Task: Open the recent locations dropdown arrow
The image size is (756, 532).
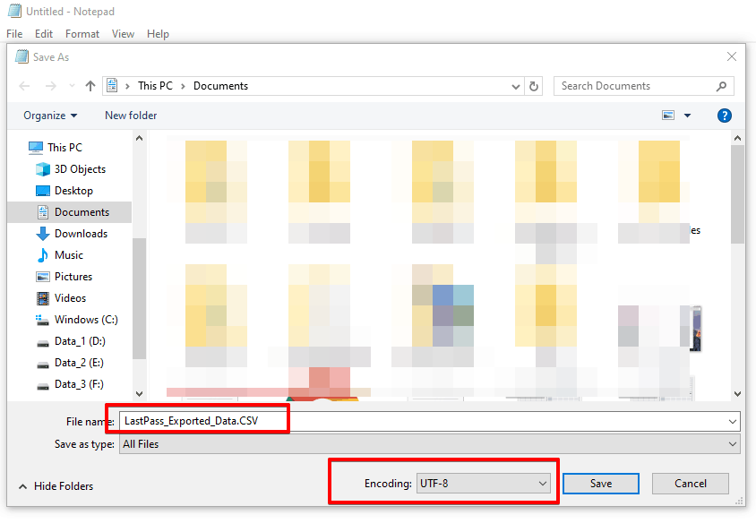Action: click(72, 86)
